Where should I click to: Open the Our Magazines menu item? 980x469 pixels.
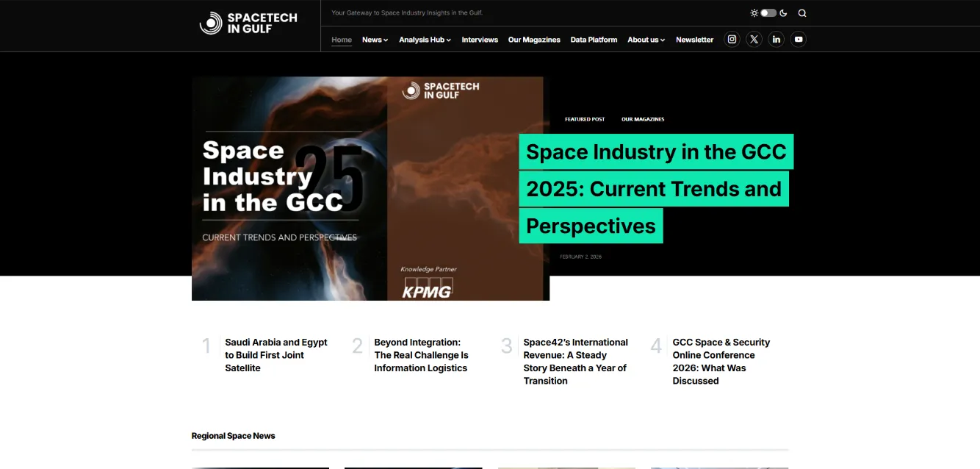pos(534,40)
